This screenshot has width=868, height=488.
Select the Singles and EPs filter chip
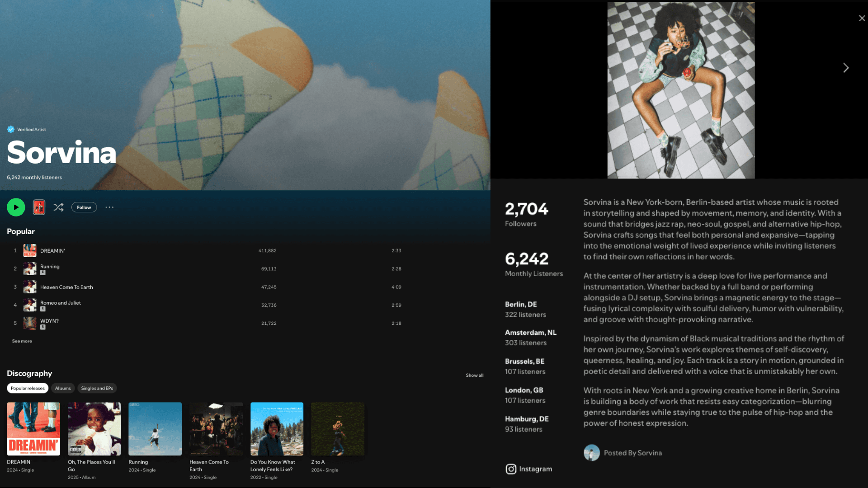click(x=97, y=388)
